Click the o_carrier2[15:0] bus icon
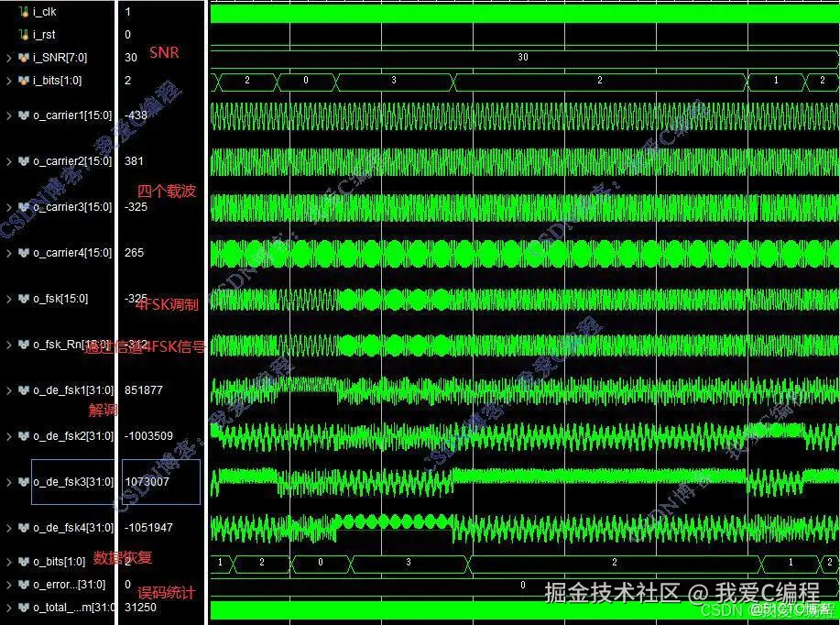Image resolution: width=840 pixels, height=625 pixels. (24, 160)
